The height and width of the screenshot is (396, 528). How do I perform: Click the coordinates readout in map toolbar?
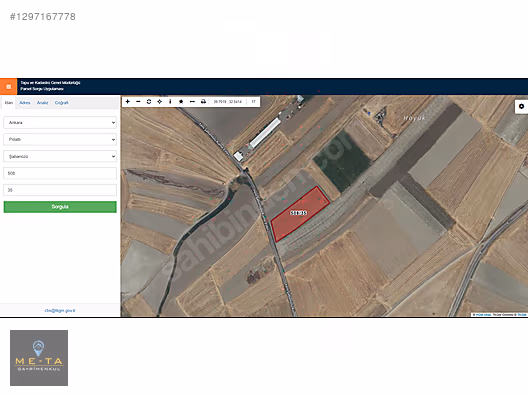[228, 101]
